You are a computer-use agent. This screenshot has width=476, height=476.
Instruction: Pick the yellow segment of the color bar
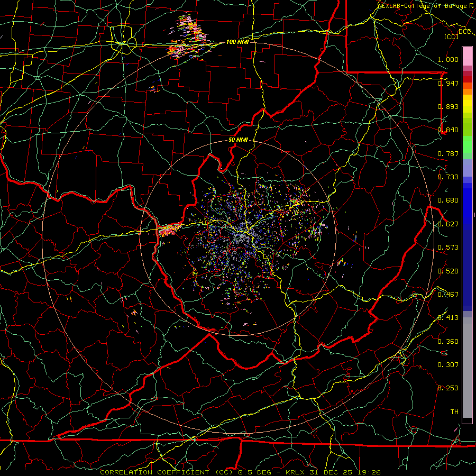(467, 104)
